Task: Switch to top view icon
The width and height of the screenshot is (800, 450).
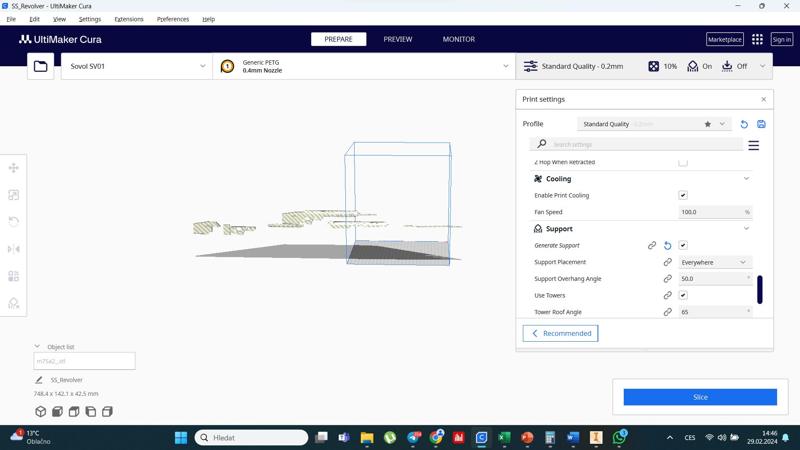Action: [x=74, y=411]
